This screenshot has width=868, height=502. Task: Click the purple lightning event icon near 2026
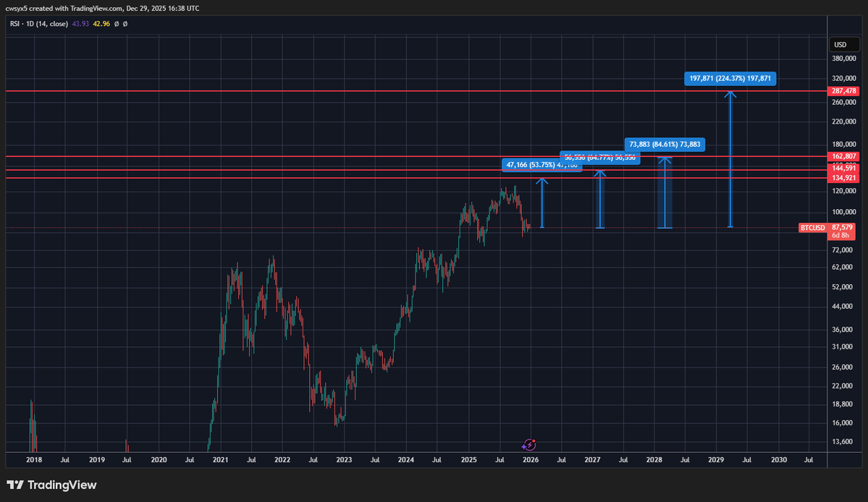(x=529, y=445)
